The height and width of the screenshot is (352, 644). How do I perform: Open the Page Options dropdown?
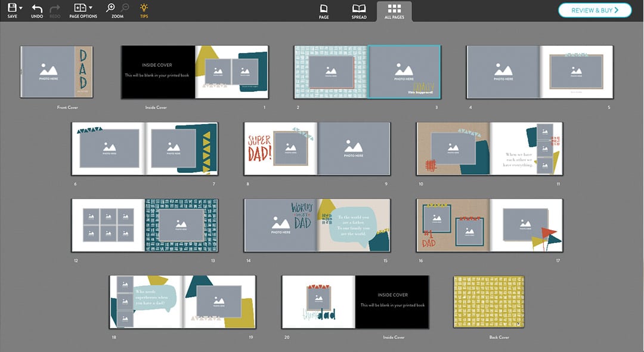83,10
